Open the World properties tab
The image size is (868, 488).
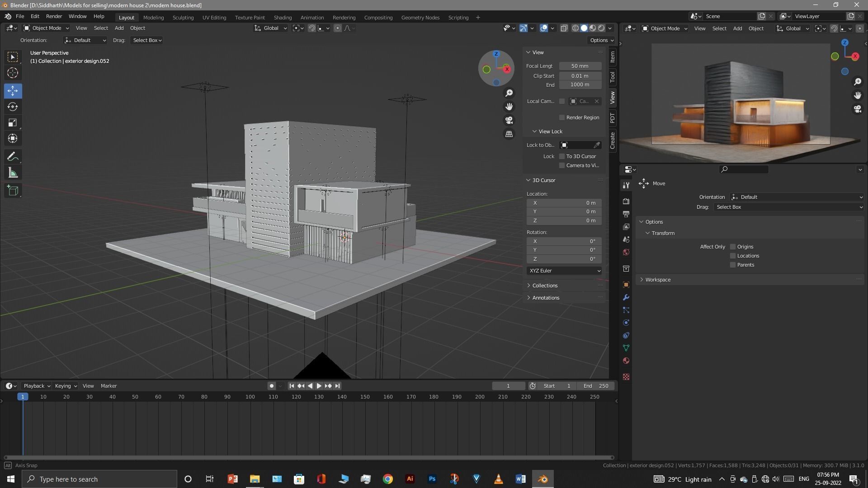626,252
